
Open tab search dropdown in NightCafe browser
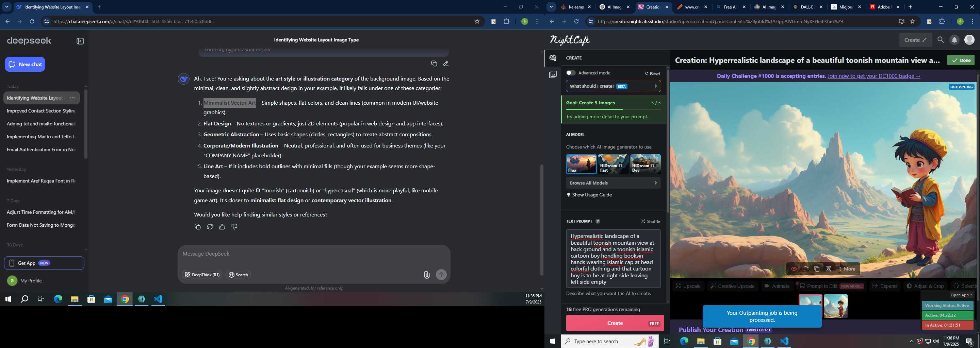point(551,7)
